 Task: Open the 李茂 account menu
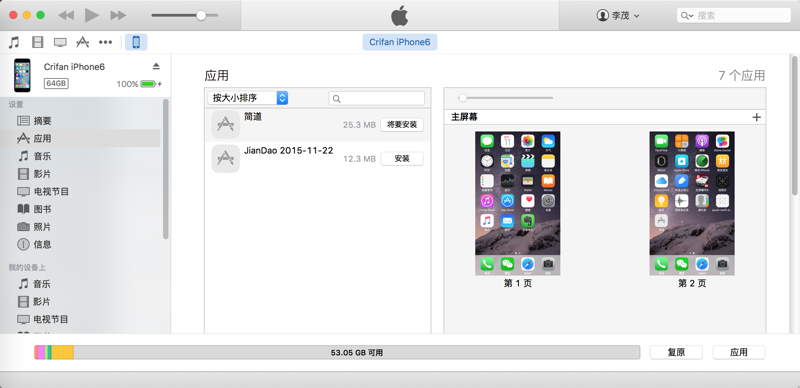[x=618, y=15]
